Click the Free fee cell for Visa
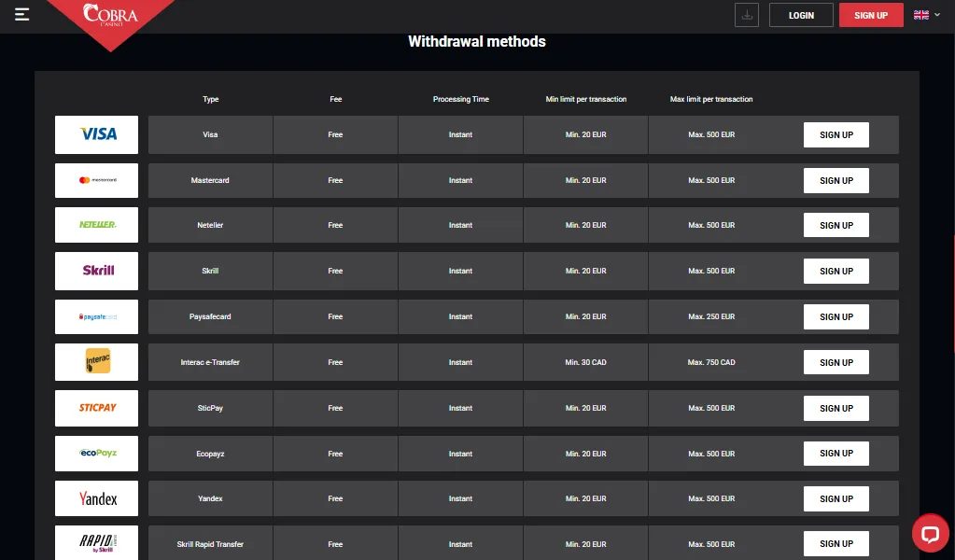Viewport: 955px width, 560px height. tap(335, 134)
